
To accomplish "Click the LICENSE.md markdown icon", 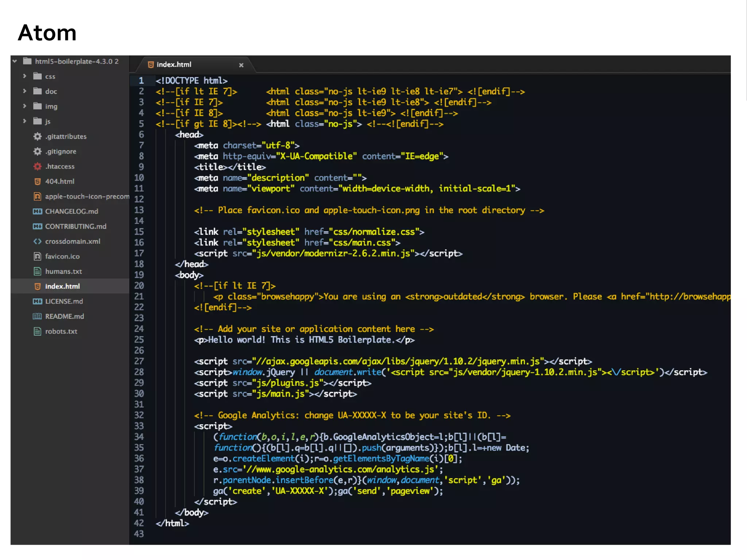I will pyautogui.click(x=37, y=301).
